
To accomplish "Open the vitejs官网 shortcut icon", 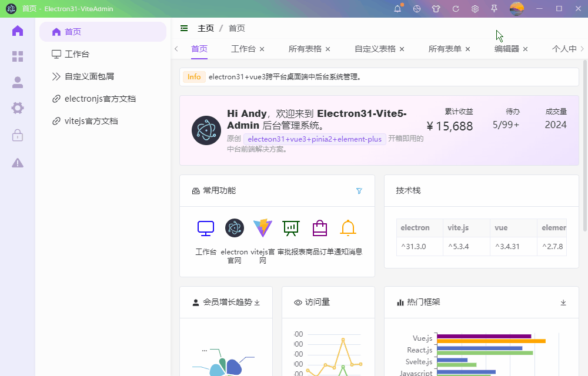I will coord(263,228).
